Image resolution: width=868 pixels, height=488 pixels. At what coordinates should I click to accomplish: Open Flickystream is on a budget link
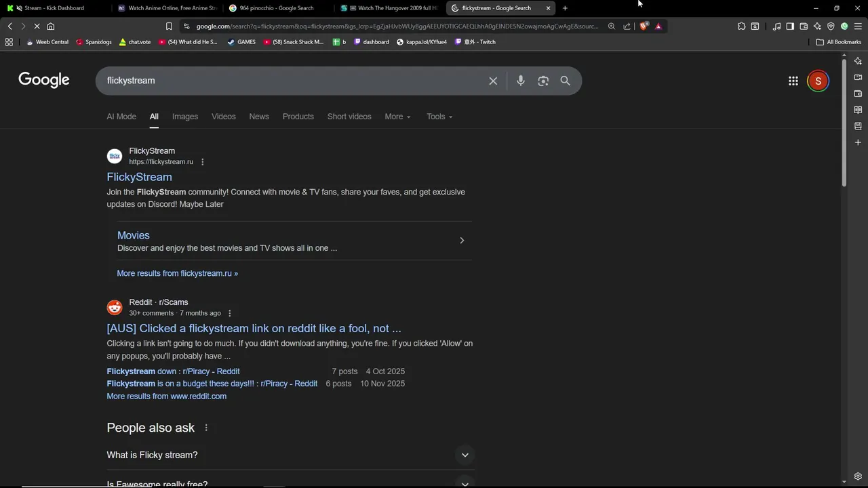coord(212,384)
